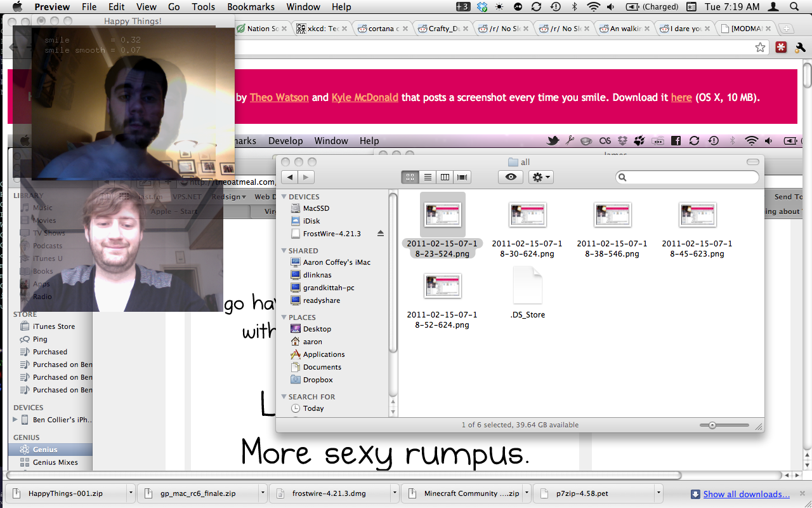Click the Finder back arrow button
The image size is (812, 508).
pos(290,178)
